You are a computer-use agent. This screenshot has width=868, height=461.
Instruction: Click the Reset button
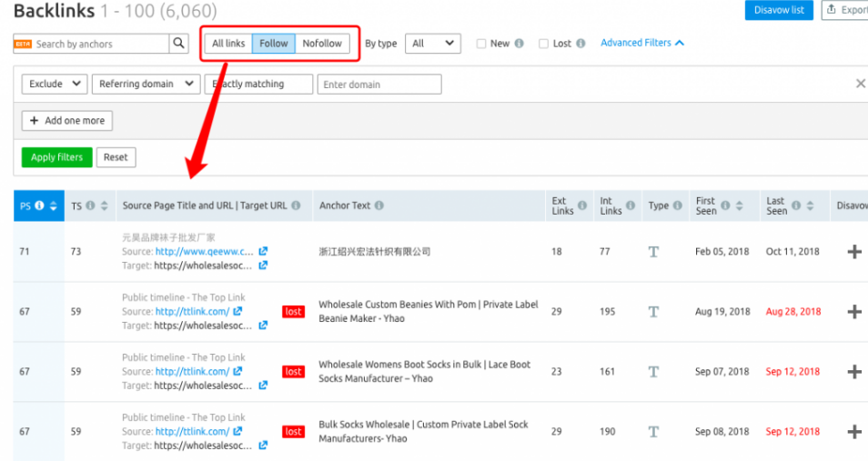(116, 157)
